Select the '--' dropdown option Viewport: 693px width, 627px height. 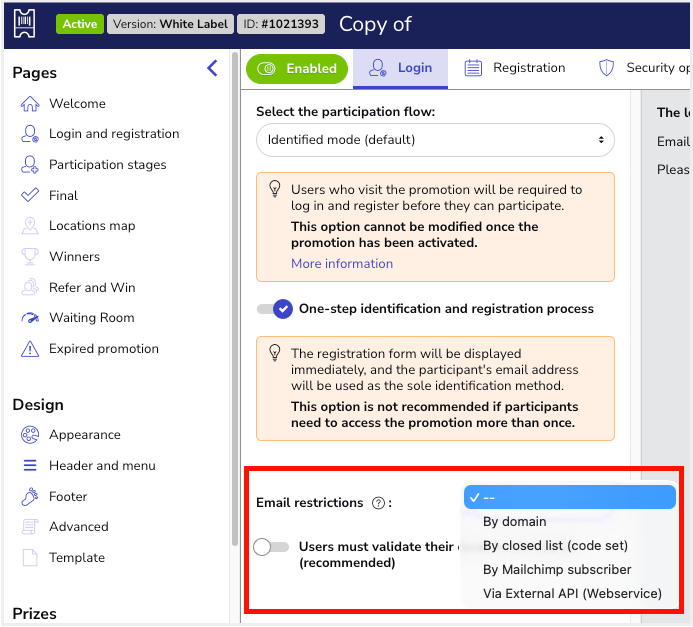[x=570, y=498]
